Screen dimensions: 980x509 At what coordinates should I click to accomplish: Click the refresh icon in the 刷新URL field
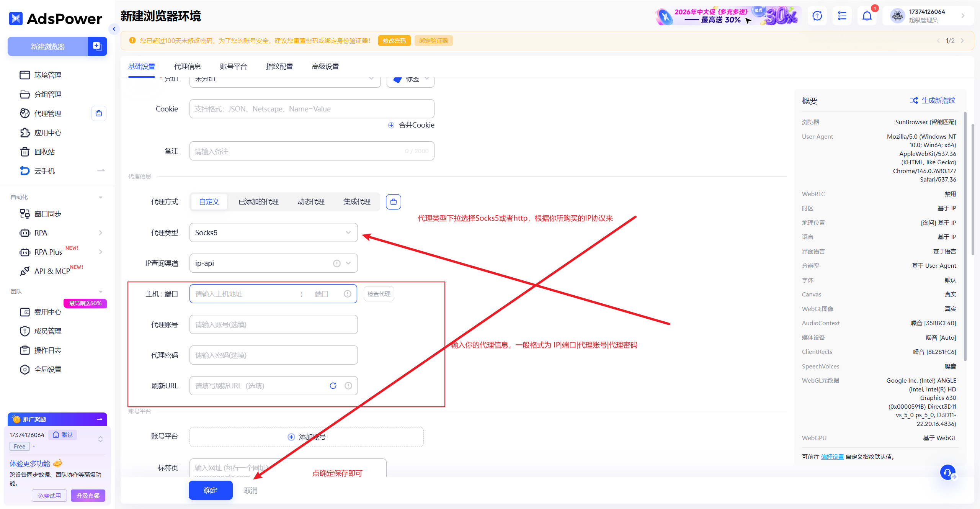pyautogui.click(x=333, y=386)
